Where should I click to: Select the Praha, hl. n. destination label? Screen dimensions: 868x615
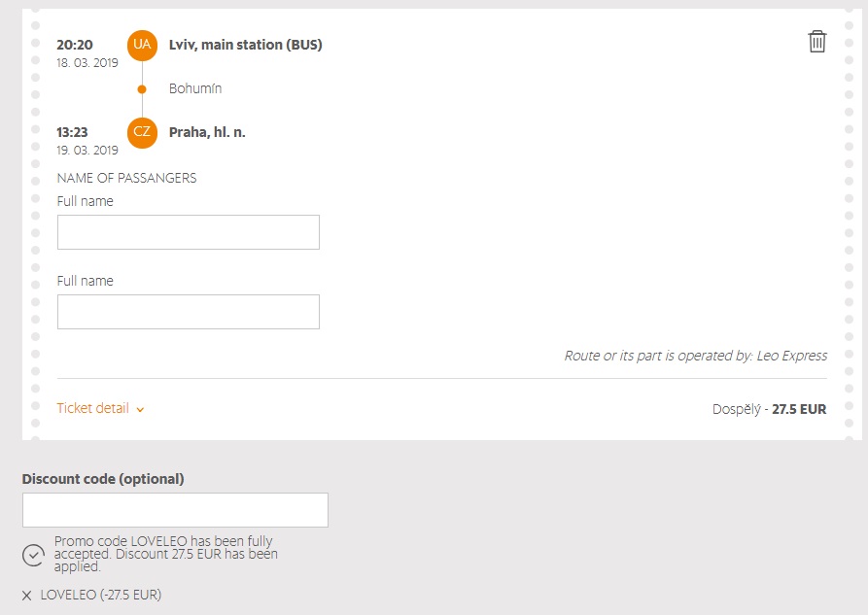coord(207,132)
